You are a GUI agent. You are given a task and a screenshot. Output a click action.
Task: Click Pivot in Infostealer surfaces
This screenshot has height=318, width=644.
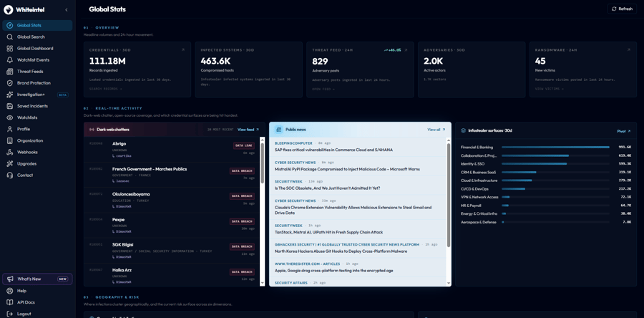tap(623, 131)
